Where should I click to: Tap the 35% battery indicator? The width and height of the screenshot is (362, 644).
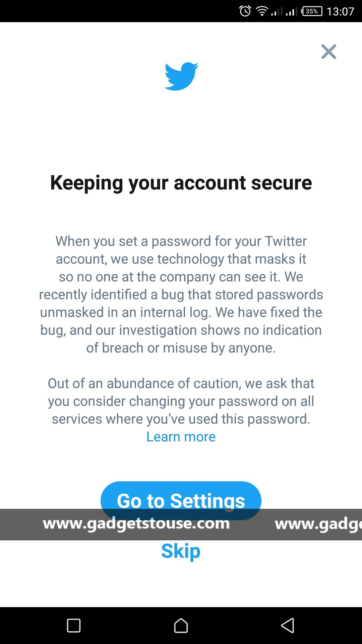coord(312,11)
